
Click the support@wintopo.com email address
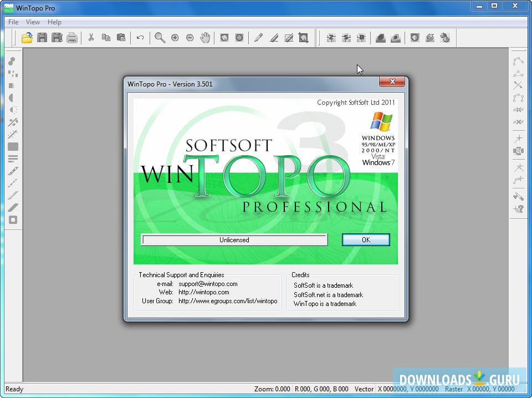click(208, 284)
